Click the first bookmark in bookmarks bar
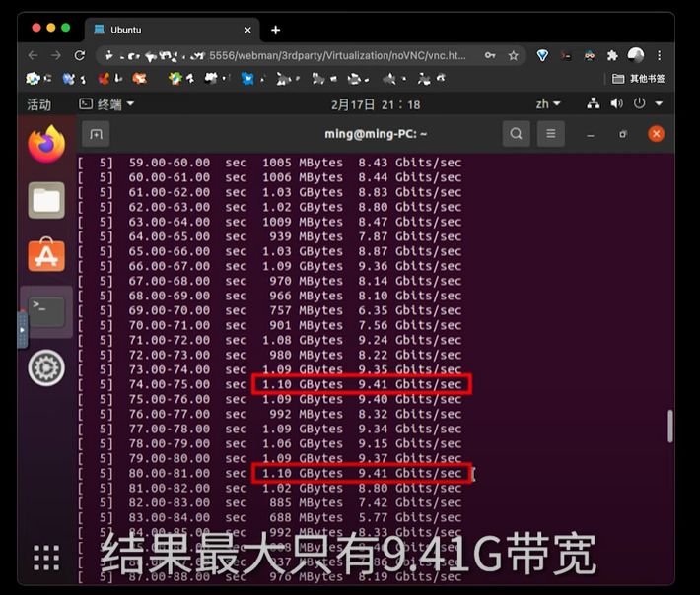The height and width of the screenshot is (595, 700). 38,79
